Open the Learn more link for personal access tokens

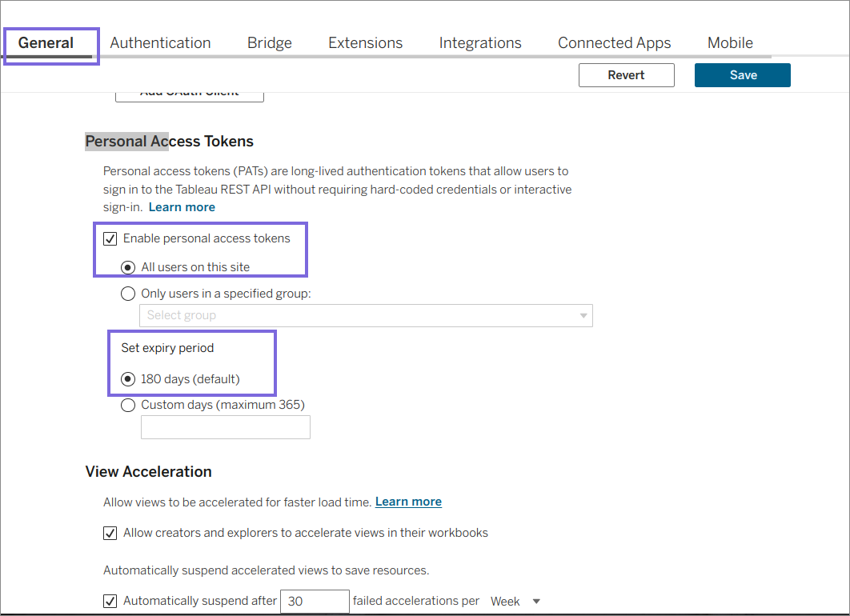182,207
